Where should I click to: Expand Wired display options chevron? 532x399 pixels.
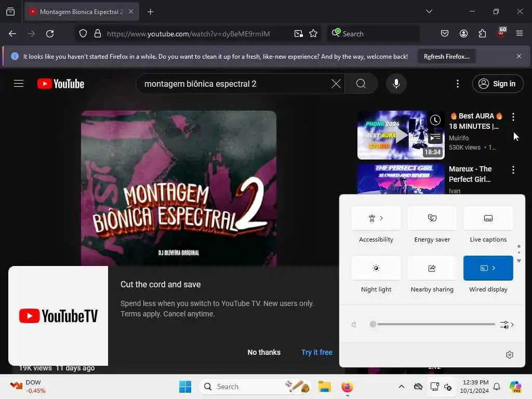point(494,268)
